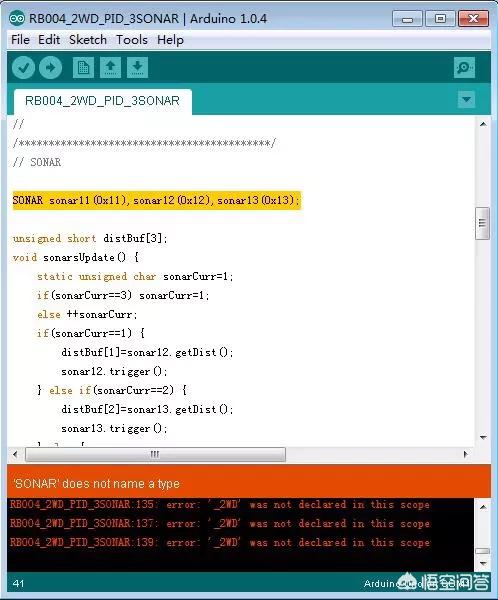Viewport: 498px width, 600px height.
Task: Open the Help menu
Action: (x=170, y=40)
